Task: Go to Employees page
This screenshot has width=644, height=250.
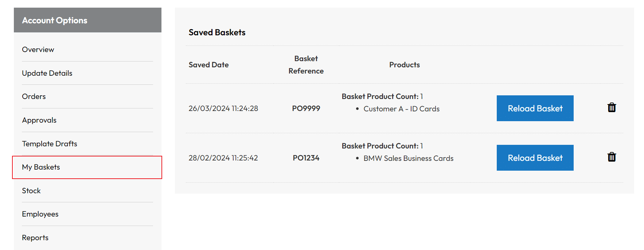Action: [x=40, y=214]
